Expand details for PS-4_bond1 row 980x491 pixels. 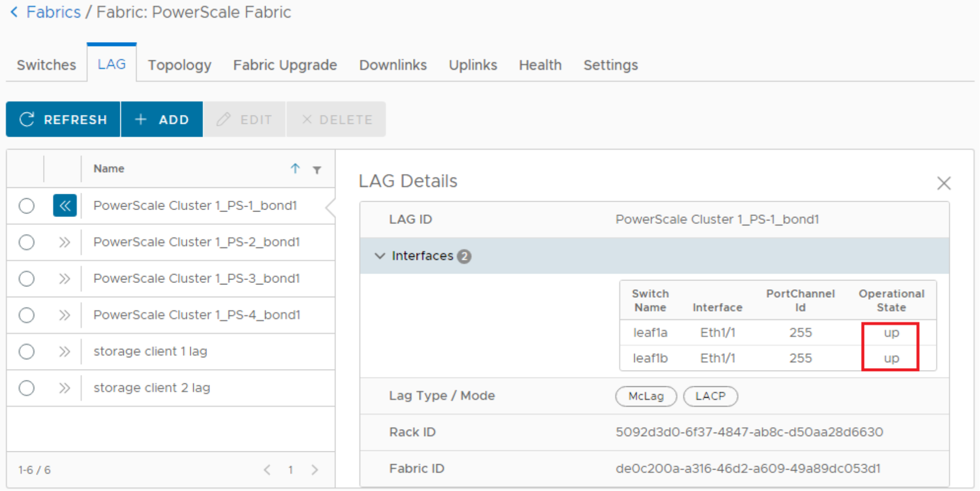64,315
